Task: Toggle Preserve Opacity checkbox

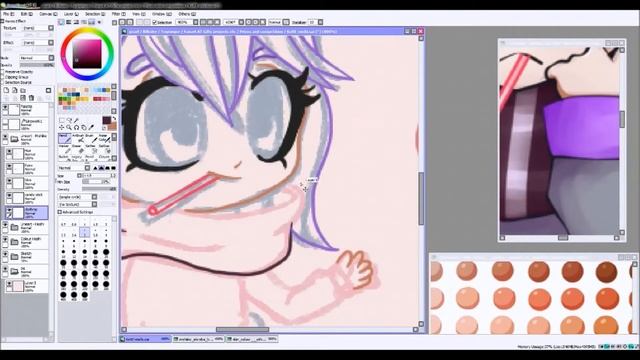Action: [x=3, y=71]
